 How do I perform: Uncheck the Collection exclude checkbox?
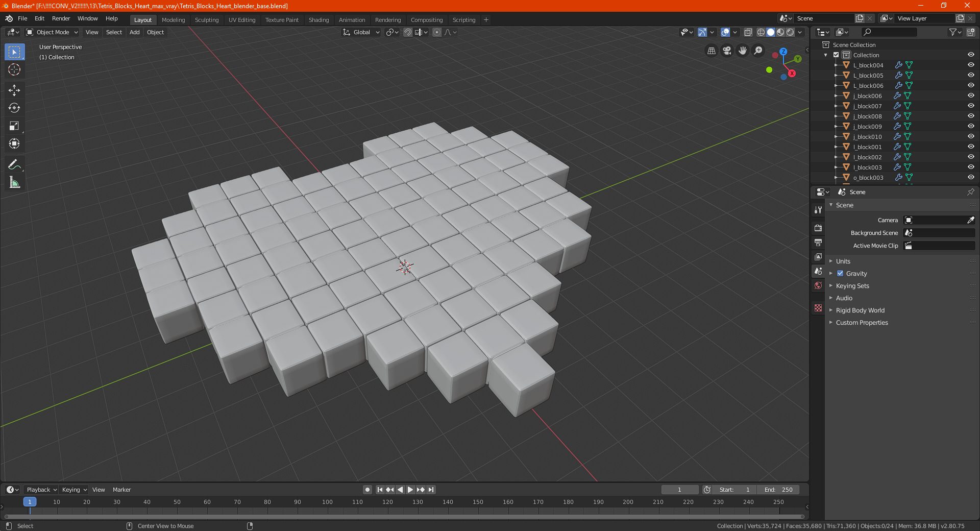coord(836,55)
